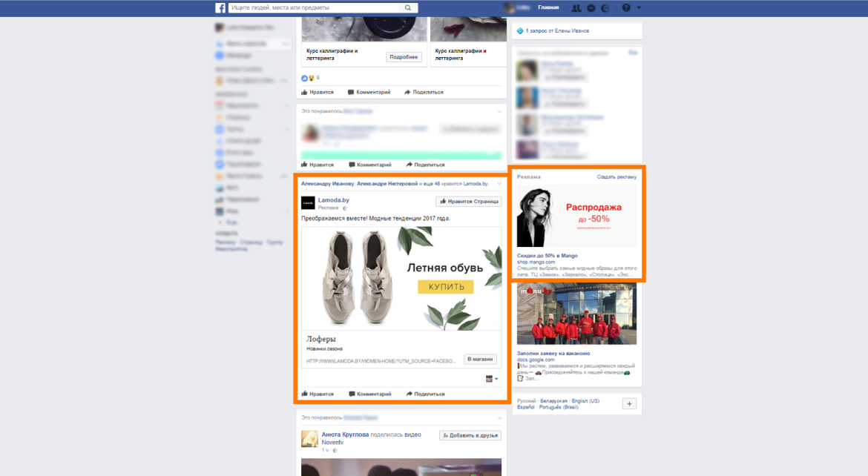The height and width of the screenshot is (476, 868).
Task: Click Поделиться under the calligraphy course post
Action: [x=424, y=93]
